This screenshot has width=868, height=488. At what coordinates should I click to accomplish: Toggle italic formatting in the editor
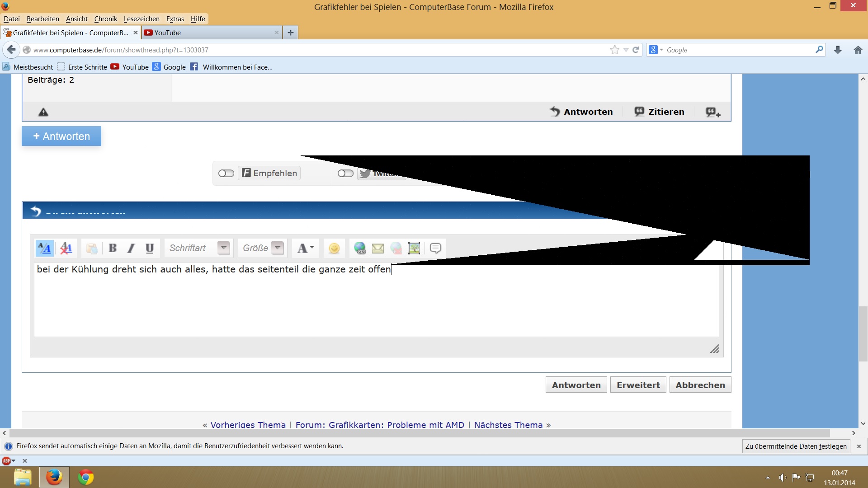pyautogui.click(x=131, y=248)
